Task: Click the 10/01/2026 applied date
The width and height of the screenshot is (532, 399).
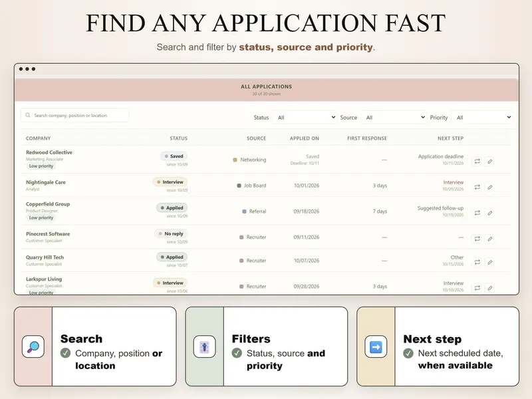Action: [x=307, y=186]
